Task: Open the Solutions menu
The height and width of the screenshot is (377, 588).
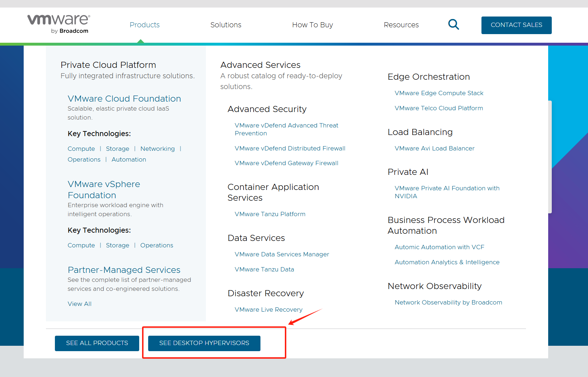Action: click(226, 25)
